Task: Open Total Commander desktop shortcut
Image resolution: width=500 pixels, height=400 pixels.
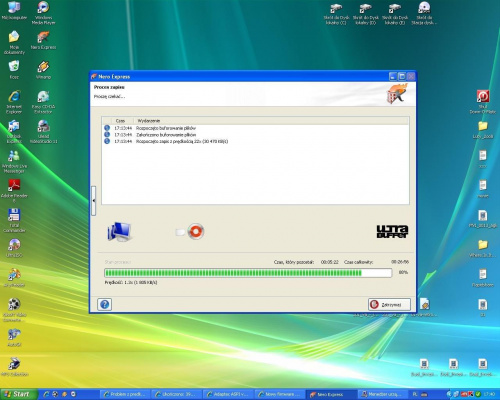Action: point(14,221)
